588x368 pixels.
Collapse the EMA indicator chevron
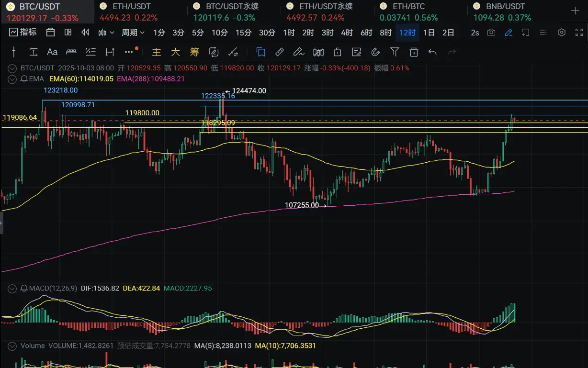[x=13, y=79]
